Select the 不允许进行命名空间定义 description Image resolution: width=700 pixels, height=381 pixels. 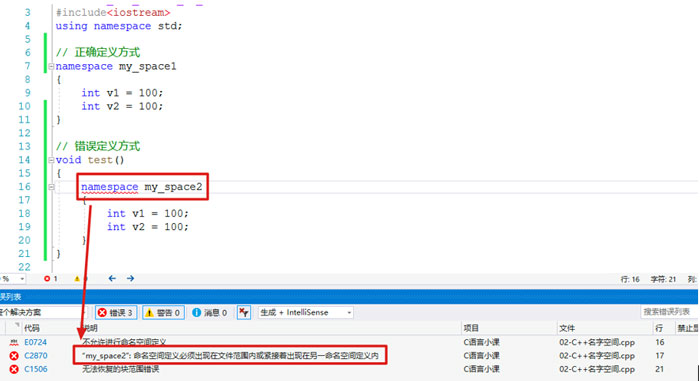[124, 342]
